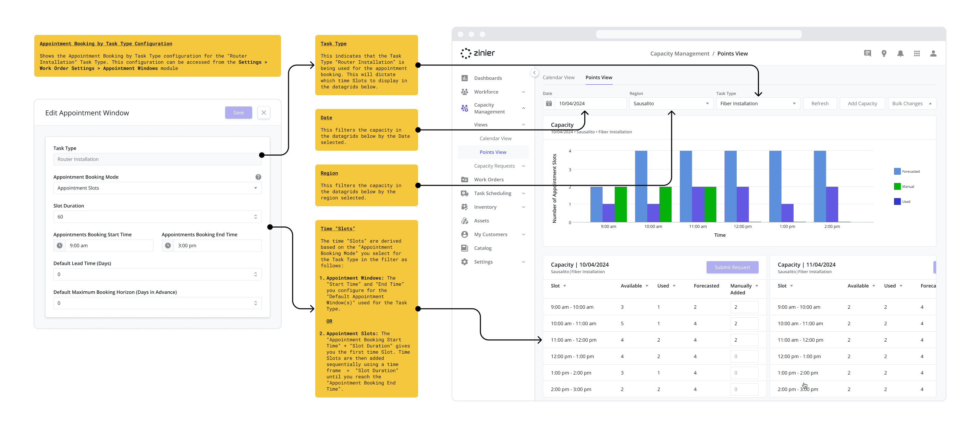
Task: Click the Catalog sidebar icon
Action: pos(465,248)
